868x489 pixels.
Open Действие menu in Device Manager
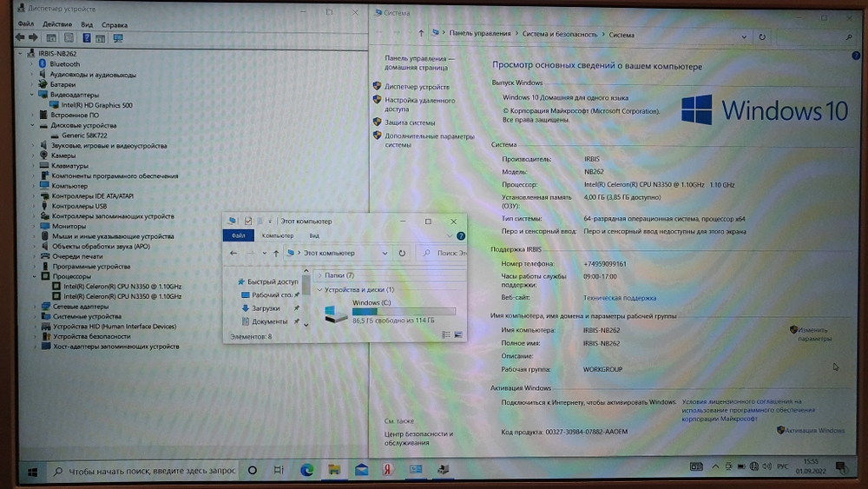click(57, 24)
